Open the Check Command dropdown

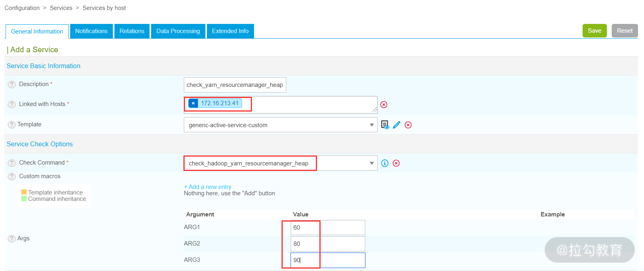[281, 163]
